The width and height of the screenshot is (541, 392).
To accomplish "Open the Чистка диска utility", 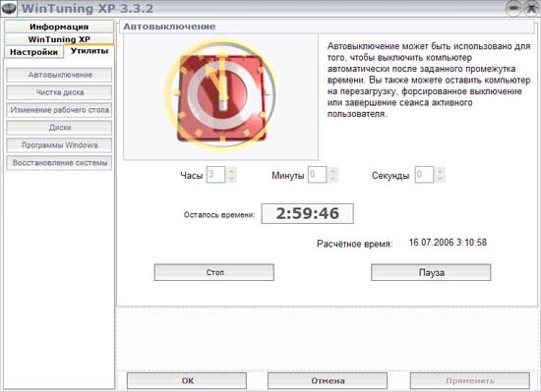I will tap(59, 92).
